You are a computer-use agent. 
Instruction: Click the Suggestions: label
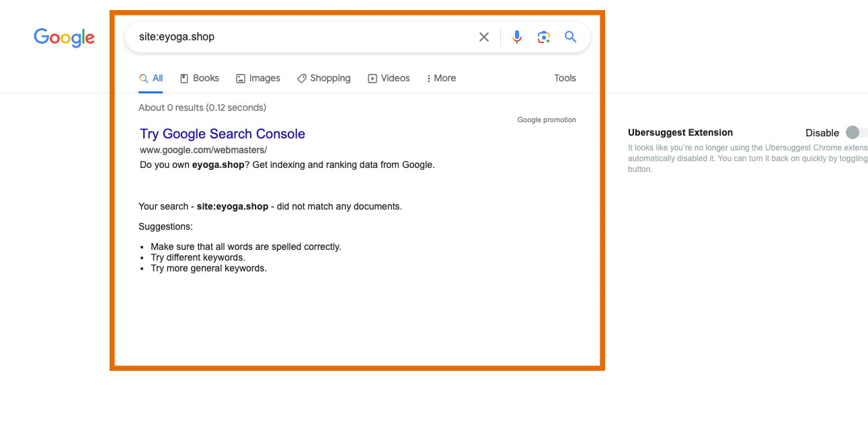(x=165, y=226)
